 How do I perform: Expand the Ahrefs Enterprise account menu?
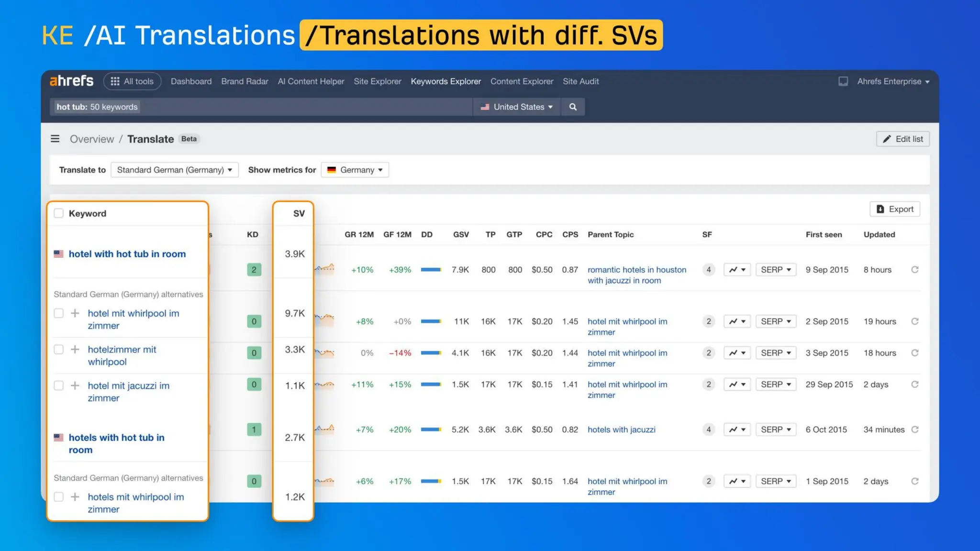coord(893,81)
